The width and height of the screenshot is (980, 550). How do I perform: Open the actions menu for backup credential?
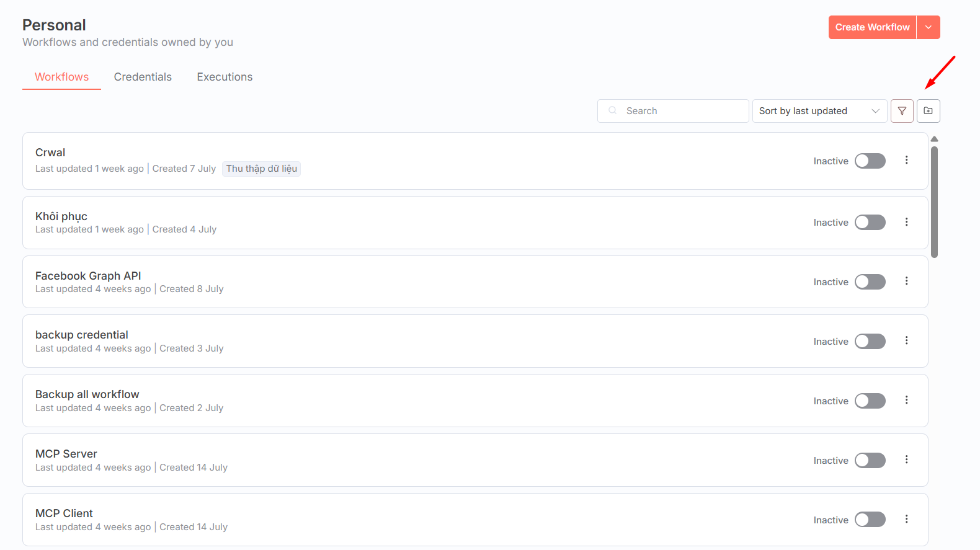(906, 340)
